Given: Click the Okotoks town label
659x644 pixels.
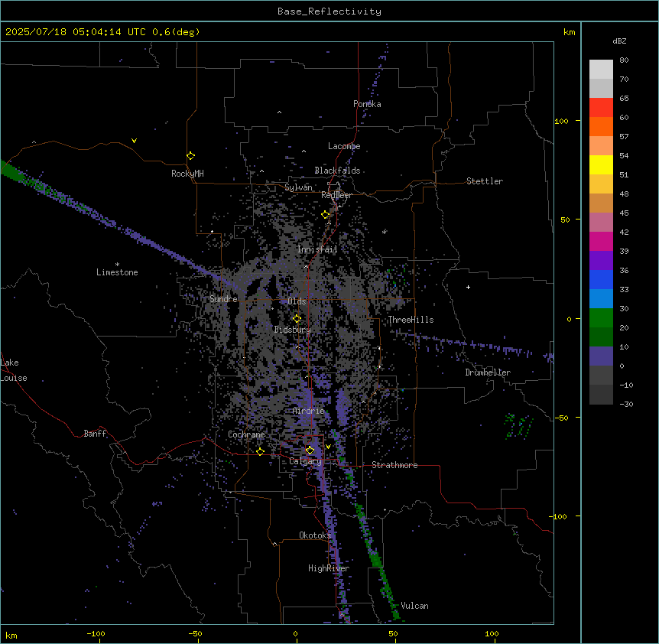Looking at the screenshot, I should point(315,535).
